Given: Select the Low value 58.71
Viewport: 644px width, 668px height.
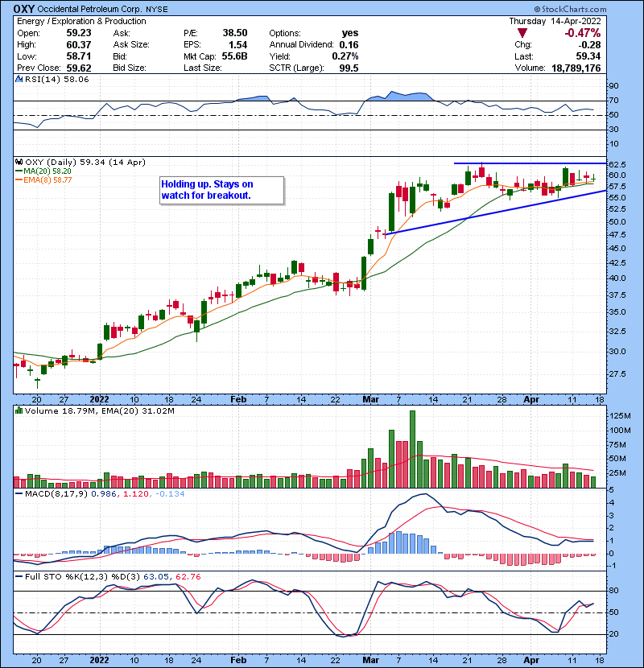Looking at the screenshot, I should coord(79,56).
